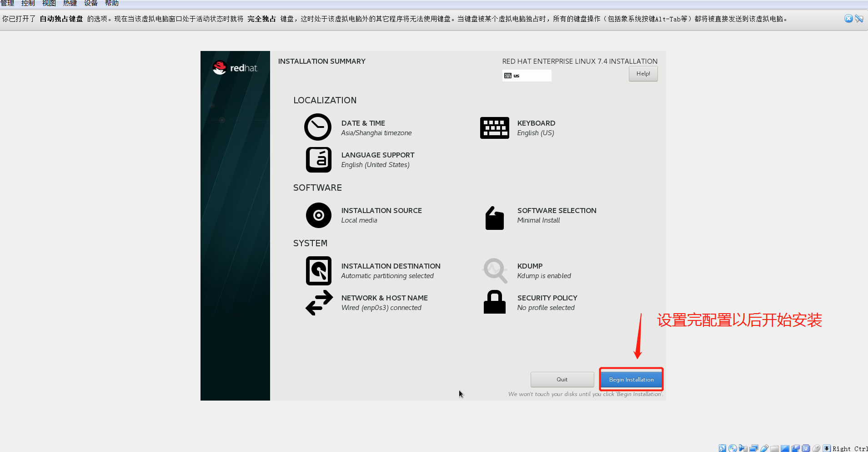Click 'Asia/Shanghai timezone' text

pos(376,133)
